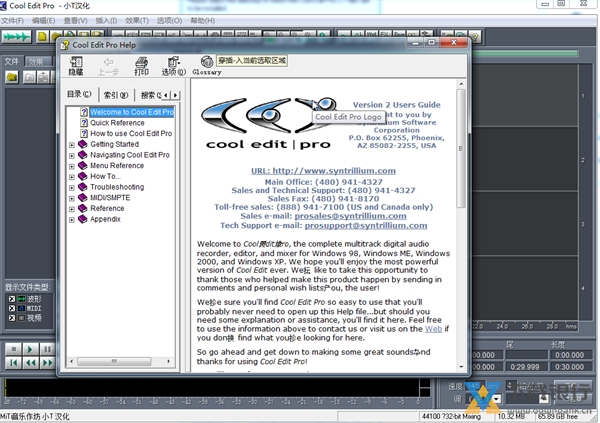This screenshot has width=600, height=423.
Task: Open the Glossary icon in help toolbar
Action: pos(206,64)
